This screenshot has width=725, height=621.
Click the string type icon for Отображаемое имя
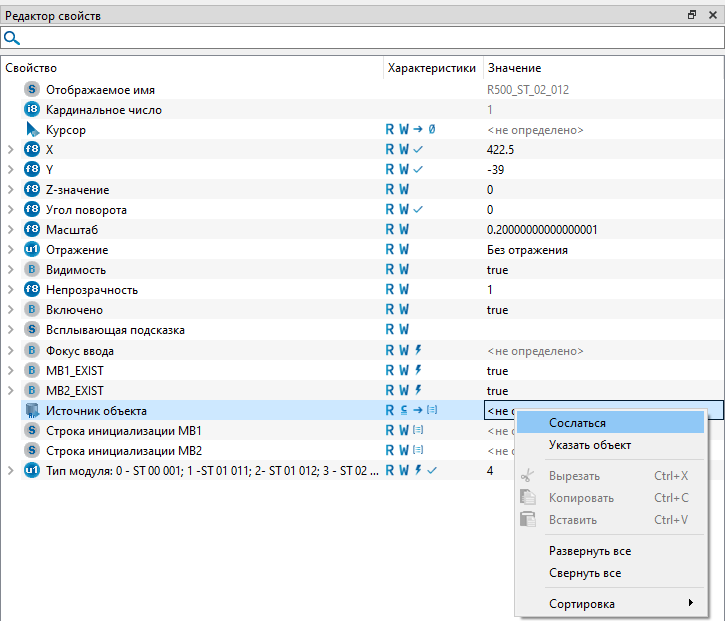(32, 90)
